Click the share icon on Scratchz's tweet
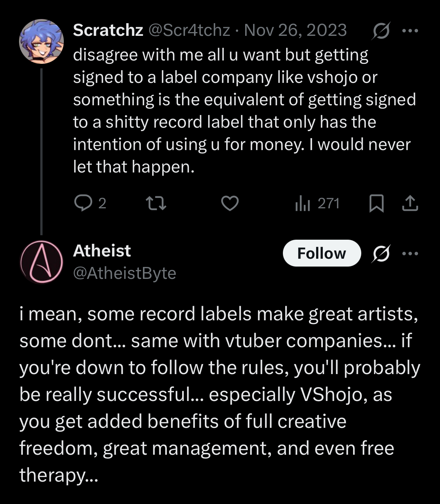 (x=410, y=203)
